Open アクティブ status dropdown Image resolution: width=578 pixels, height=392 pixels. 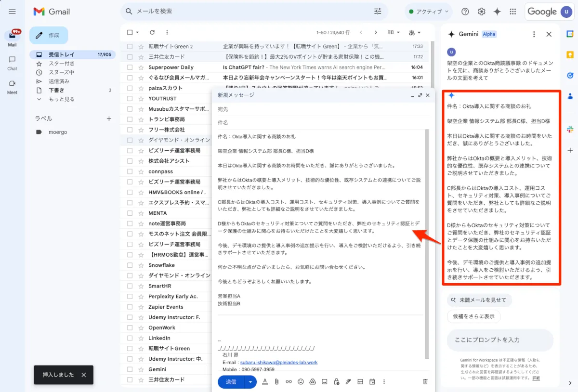pyautogui.click(x=429, y=12)
